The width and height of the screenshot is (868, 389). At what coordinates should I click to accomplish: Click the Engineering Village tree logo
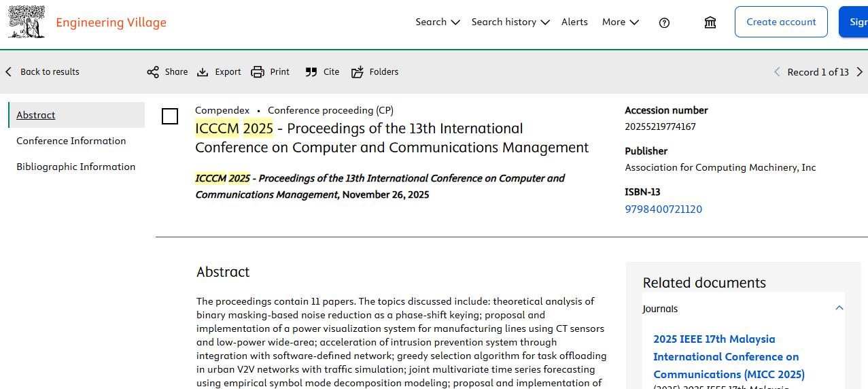coord(27,22)
